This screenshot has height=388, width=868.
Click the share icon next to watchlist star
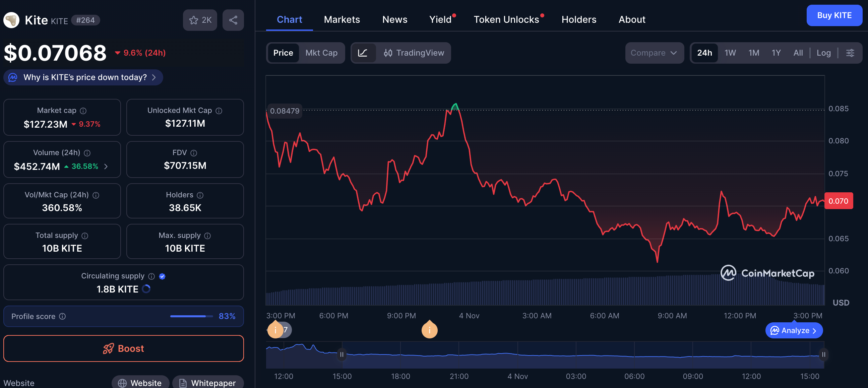click(233, 20)
